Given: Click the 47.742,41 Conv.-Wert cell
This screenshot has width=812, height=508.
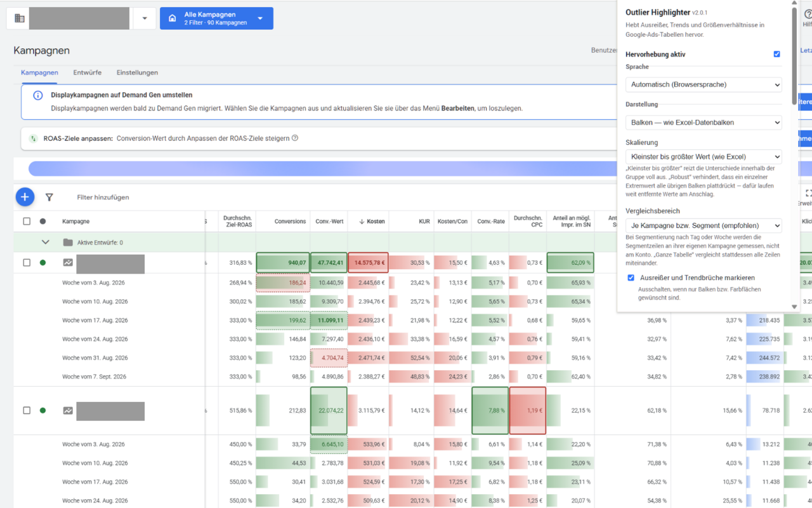Looking at the screenshot, I should point(329,263).
